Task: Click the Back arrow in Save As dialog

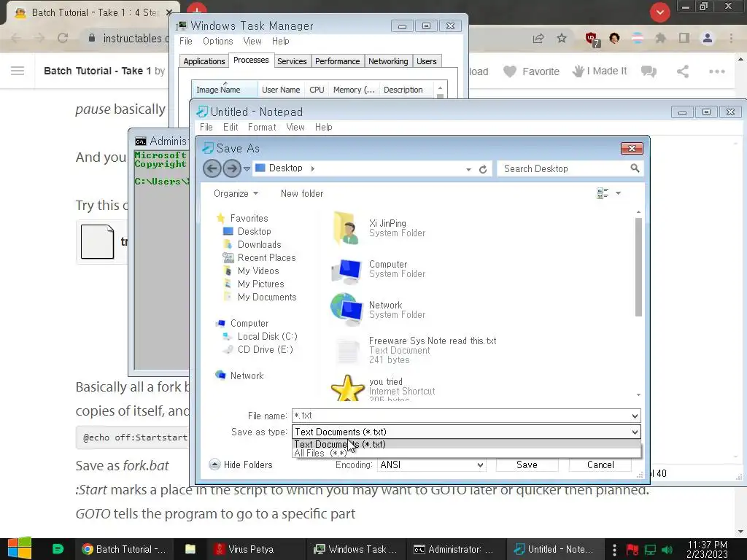Action: coord(212,168)
